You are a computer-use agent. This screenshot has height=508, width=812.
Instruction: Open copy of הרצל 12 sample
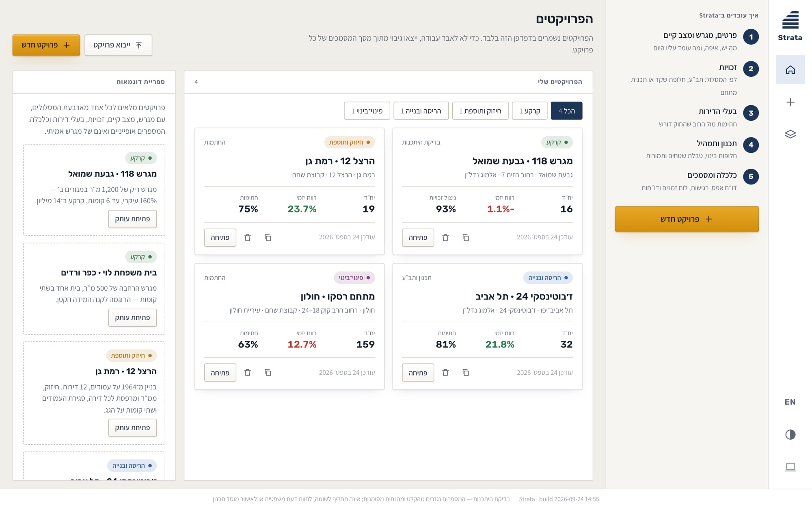coord(132,428)
